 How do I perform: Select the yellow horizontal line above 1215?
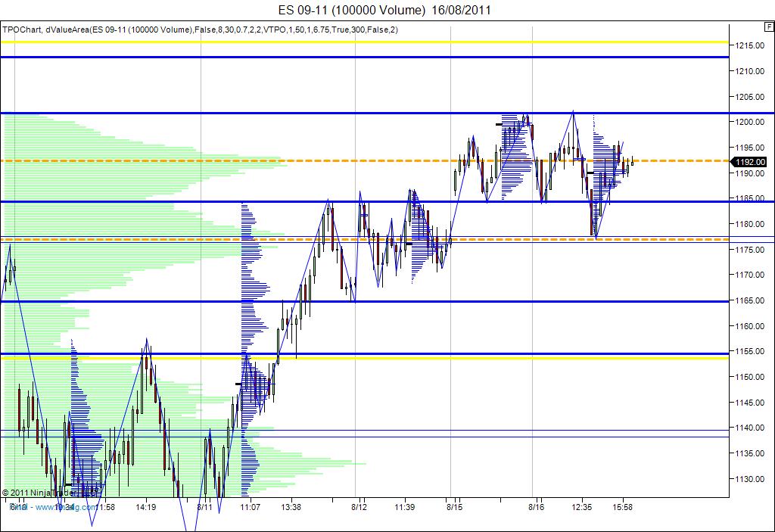[365, 42]
